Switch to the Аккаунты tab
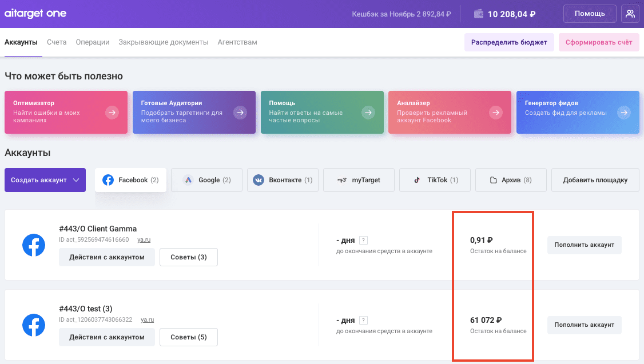The height and width of the screenshot is (364, 644). [21, 42]
